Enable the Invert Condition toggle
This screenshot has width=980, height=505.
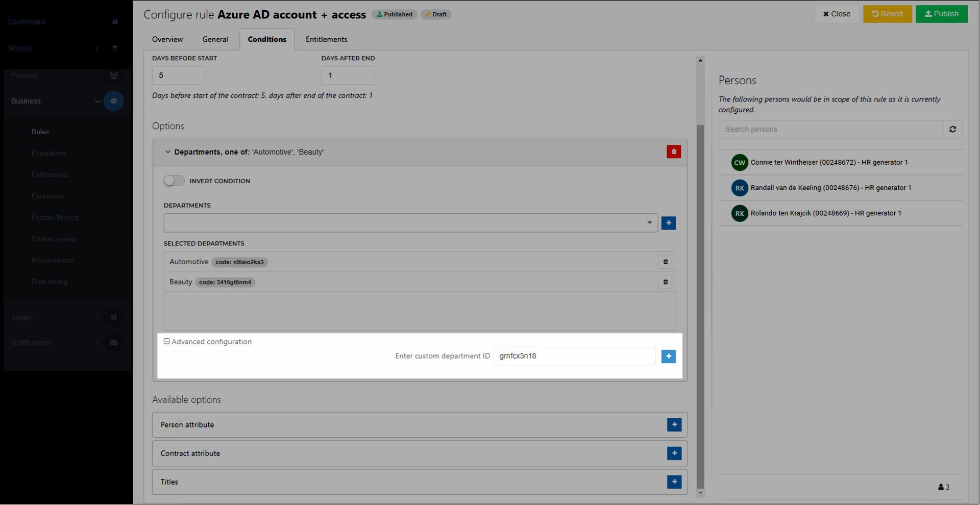click(174, 181)
